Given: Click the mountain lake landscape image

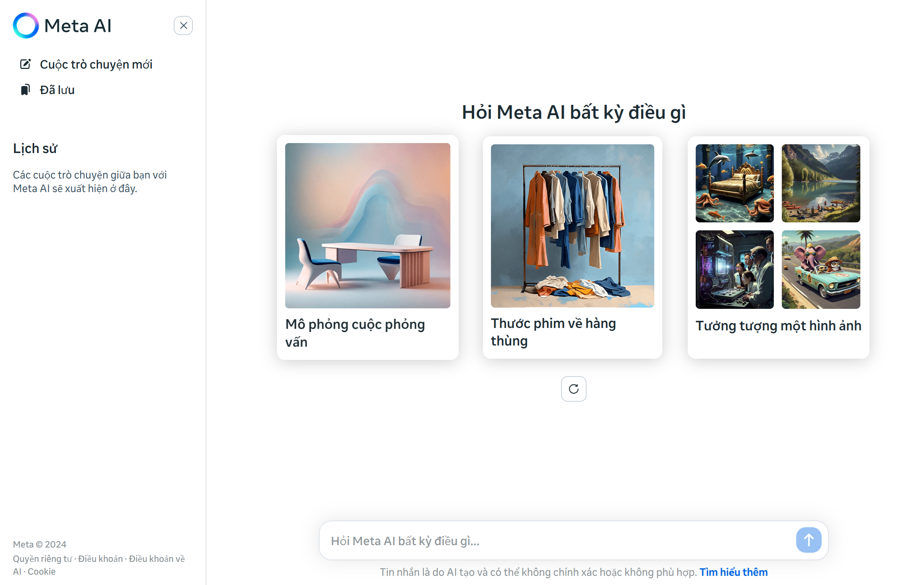Looking at the screenshot, I should tap(821, 183).
